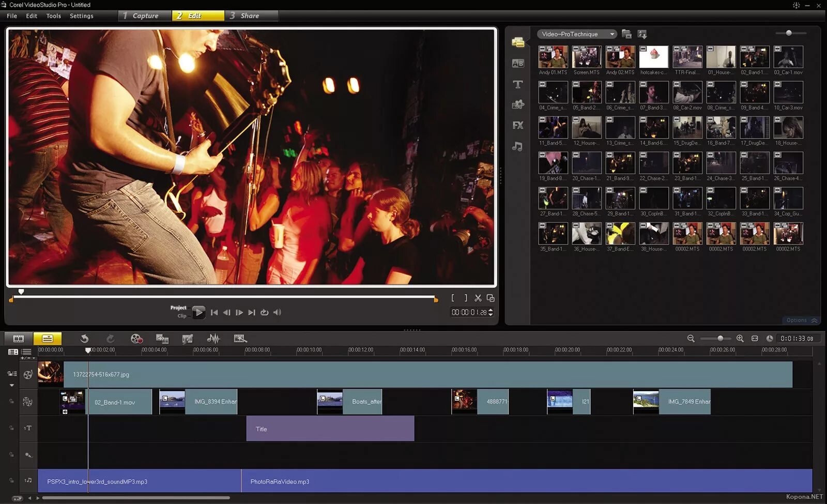Open the File menu
Viewport: 827px width, 504px height.
pos(12,16)
